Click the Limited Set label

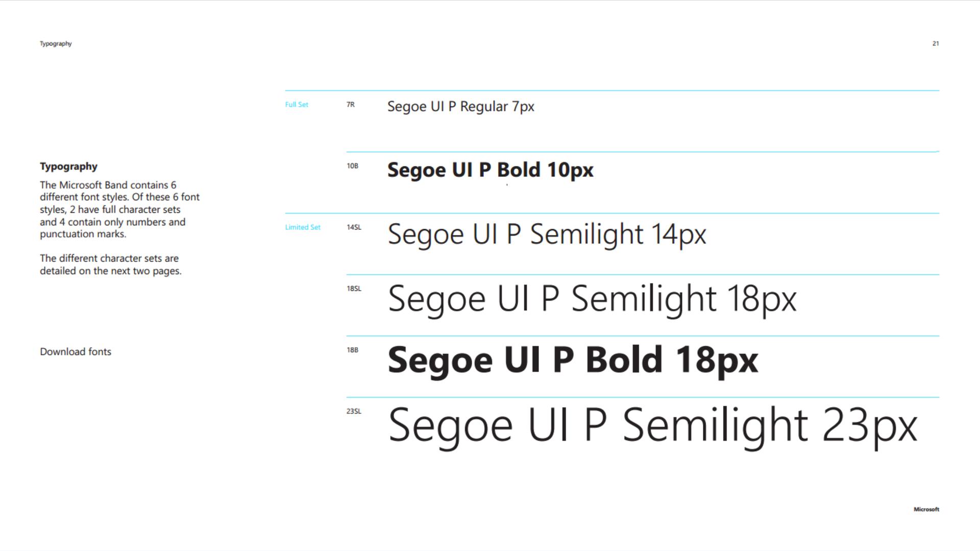[303, 227]
